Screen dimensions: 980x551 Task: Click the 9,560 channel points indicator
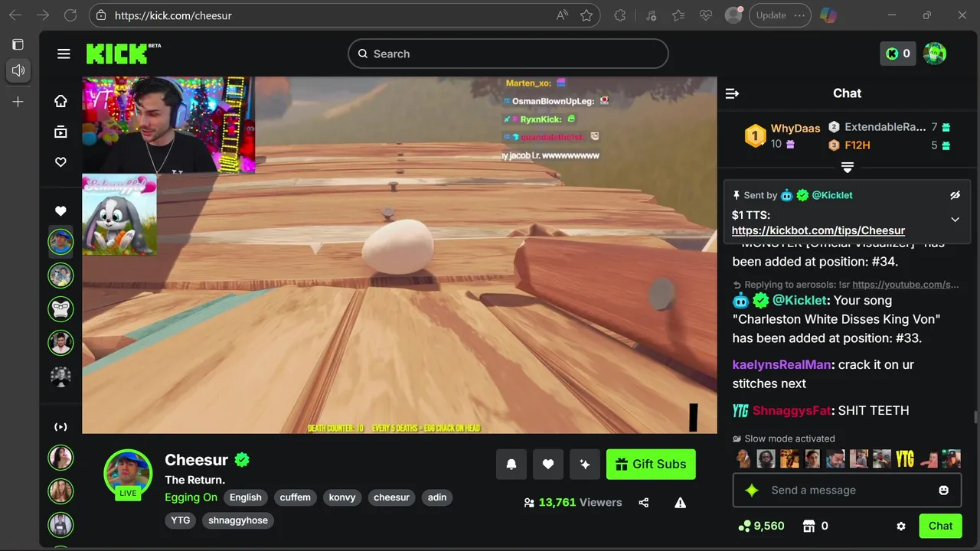click(761, 526)
